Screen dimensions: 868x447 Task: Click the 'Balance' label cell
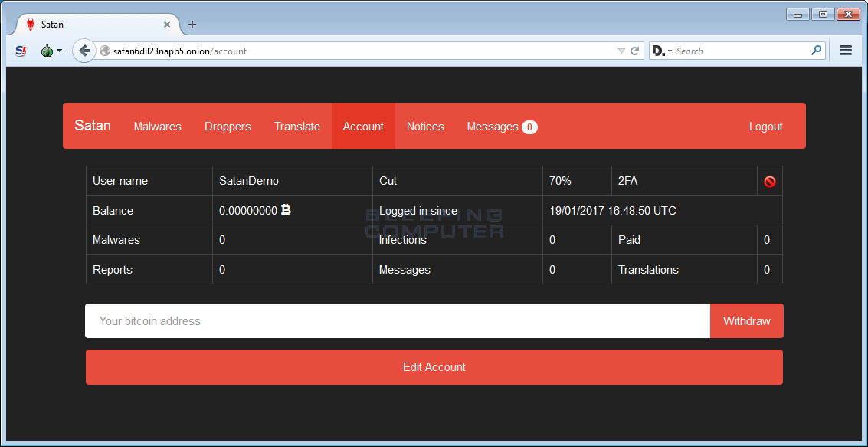pos(149,211)
